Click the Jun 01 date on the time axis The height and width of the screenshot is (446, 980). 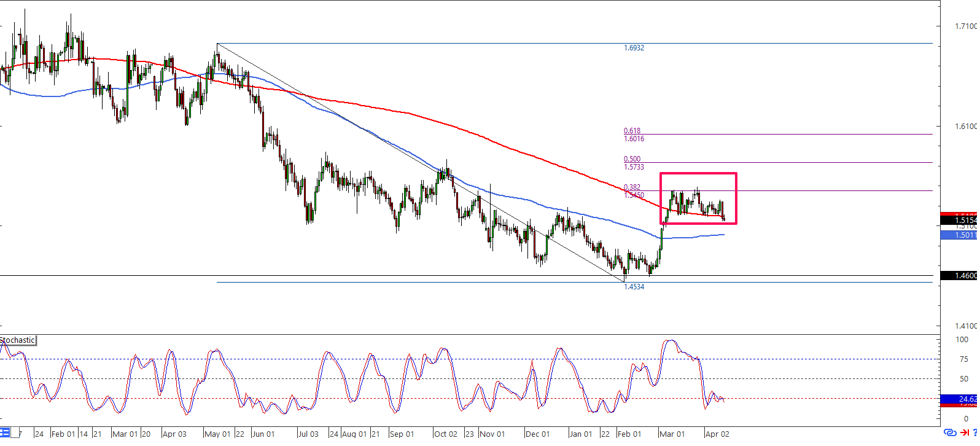click(x=264, y=434)
